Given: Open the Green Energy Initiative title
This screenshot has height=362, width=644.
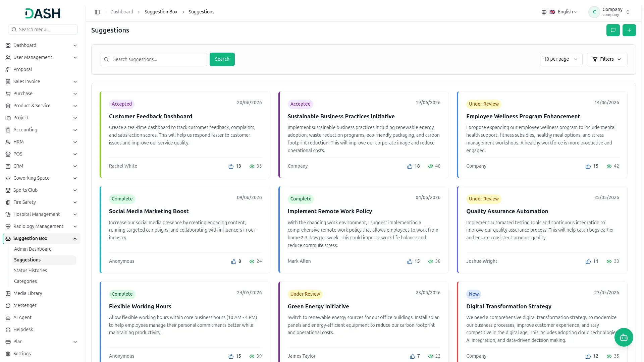Looking at the screenshot, I should (318, 307).
